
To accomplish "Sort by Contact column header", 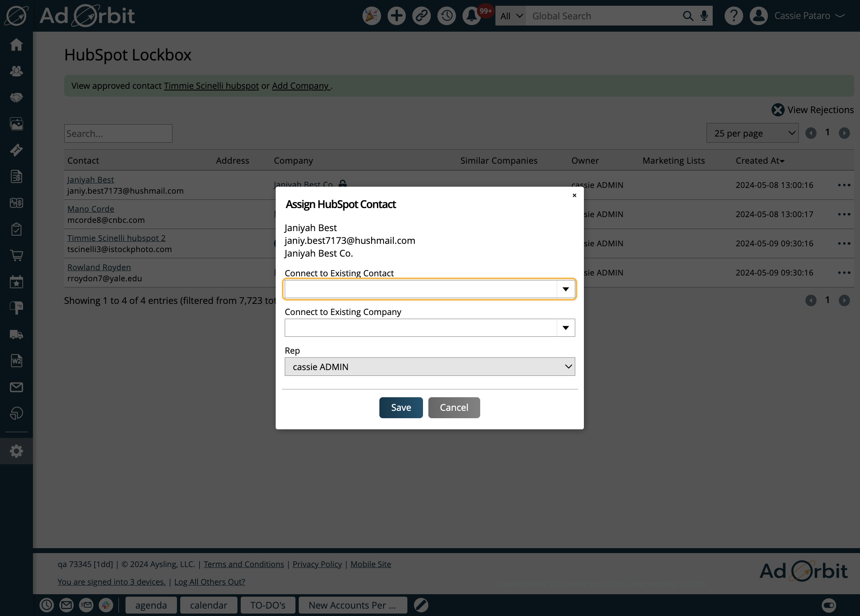I will pyautogui.click(x=83, y=160).
